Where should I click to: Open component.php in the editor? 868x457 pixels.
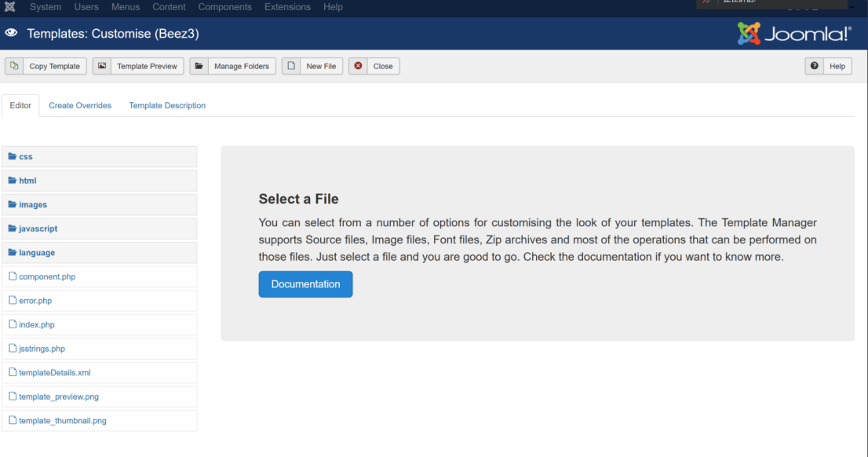(x=99, y=276)
